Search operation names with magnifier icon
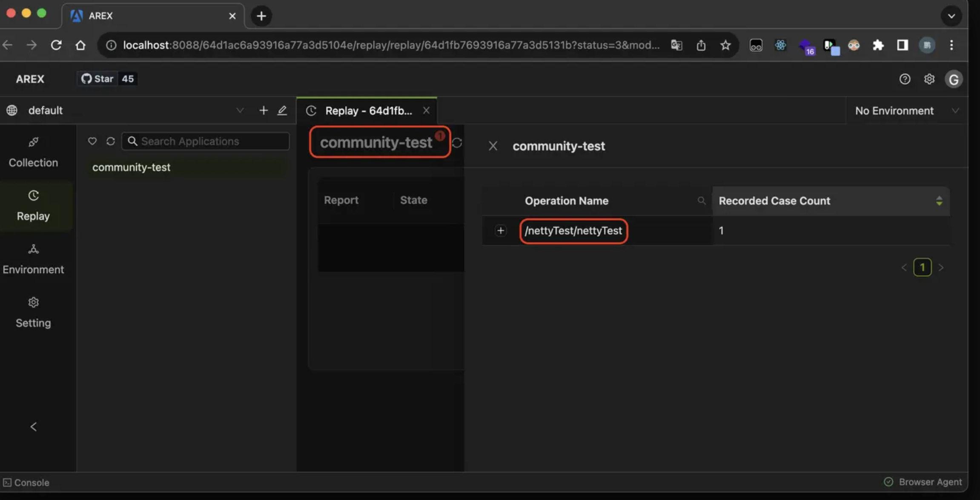The image size is (980, 500). [x=701, y=201]
